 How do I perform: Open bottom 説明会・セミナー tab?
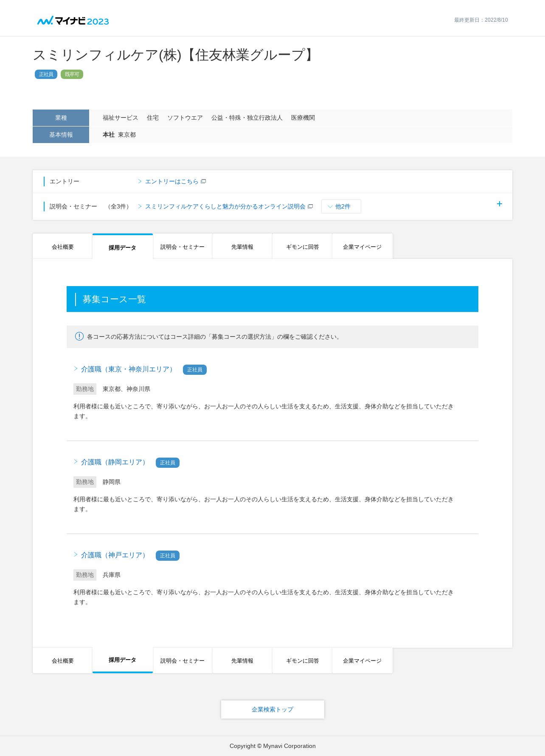[183, 660]
